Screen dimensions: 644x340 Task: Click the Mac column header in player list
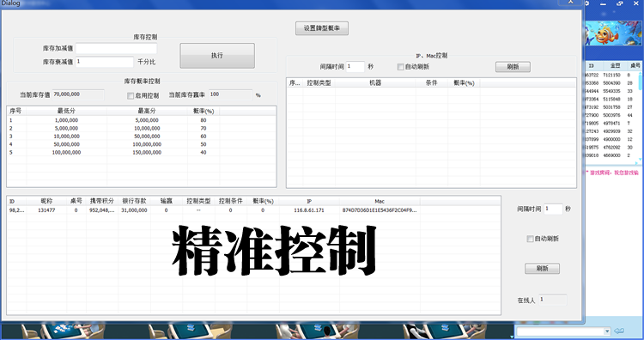380,201
